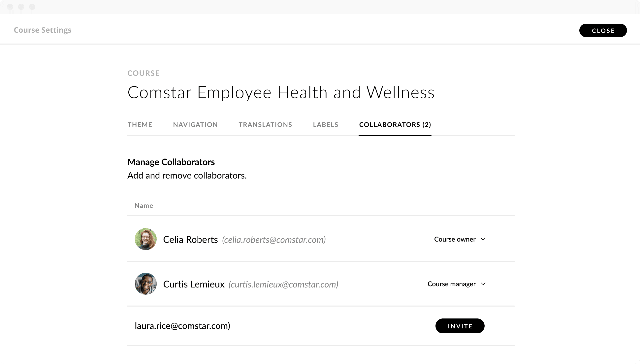Click Celia Roberts' profile picture

(145, 239)
